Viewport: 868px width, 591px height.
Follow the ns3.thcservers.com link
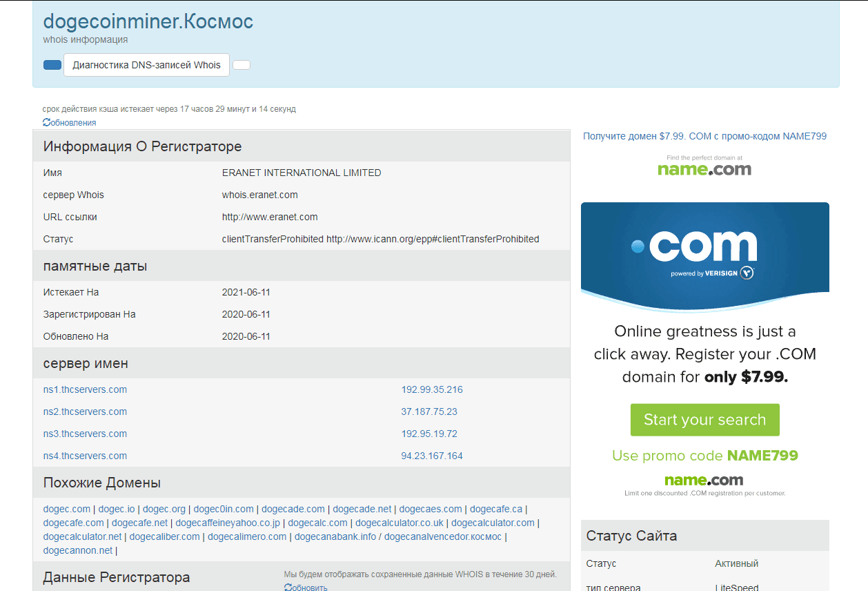(85, 434)
